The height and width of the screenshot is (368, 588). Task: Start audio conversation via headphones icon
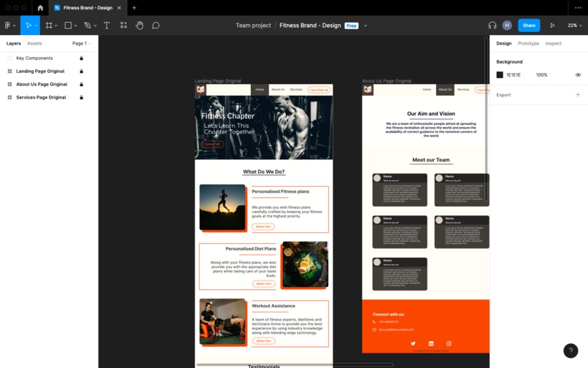[x=492, y=25]
